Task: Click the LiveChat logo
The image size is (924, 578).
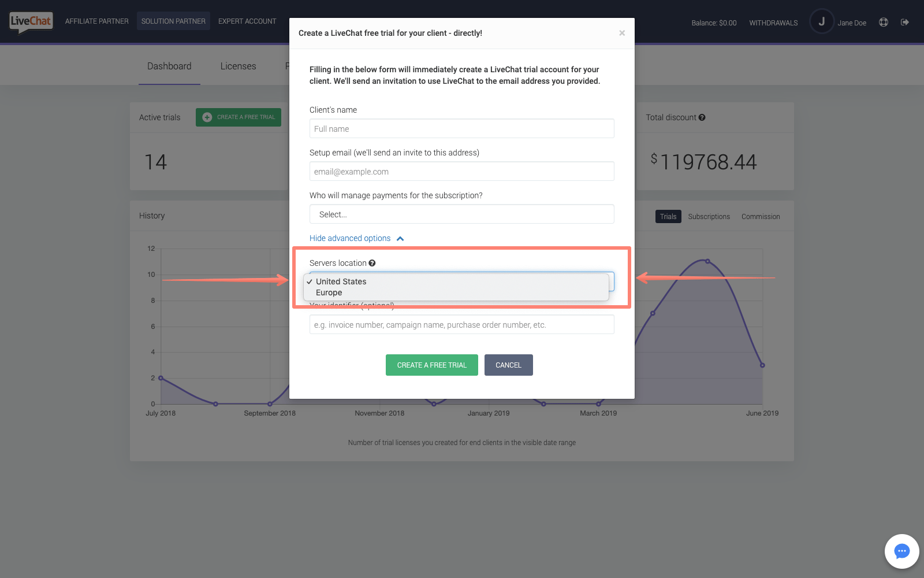Action: tap(31, 22)
